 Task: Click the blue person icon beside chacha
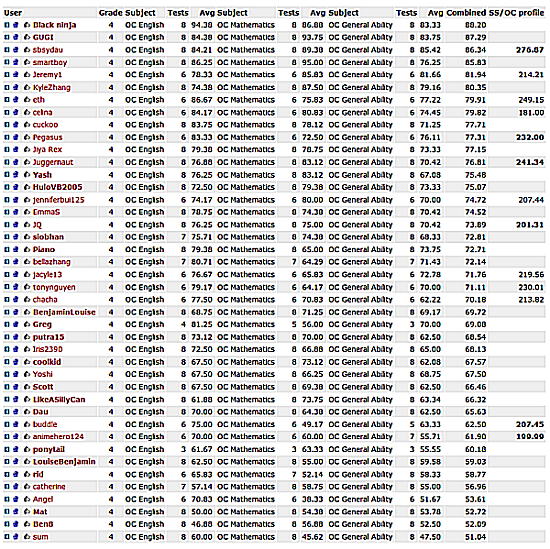tap(16, 299)
